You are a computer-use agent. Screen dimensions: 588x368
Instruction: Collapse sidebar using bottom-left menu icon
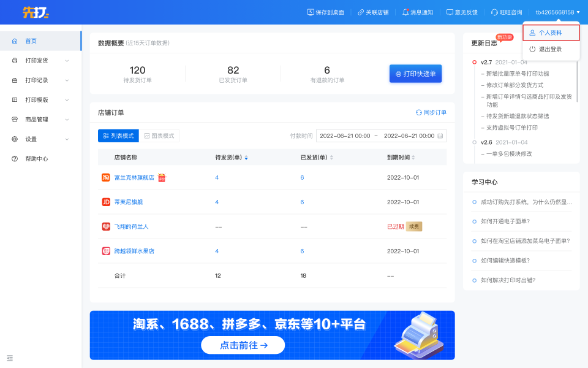(x=10, y=358)
